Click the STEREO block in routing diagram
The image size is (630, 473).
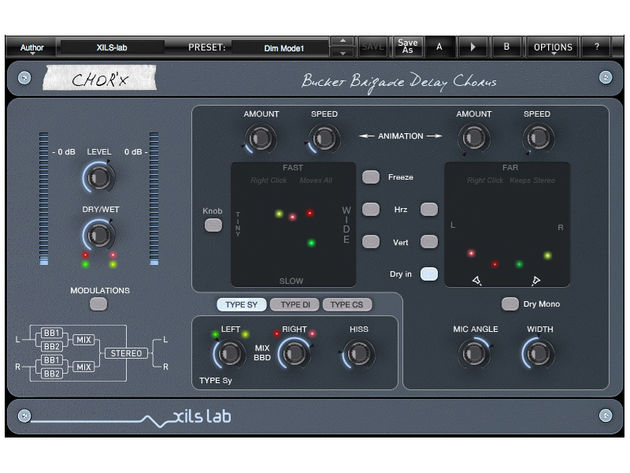click(126, 353)
